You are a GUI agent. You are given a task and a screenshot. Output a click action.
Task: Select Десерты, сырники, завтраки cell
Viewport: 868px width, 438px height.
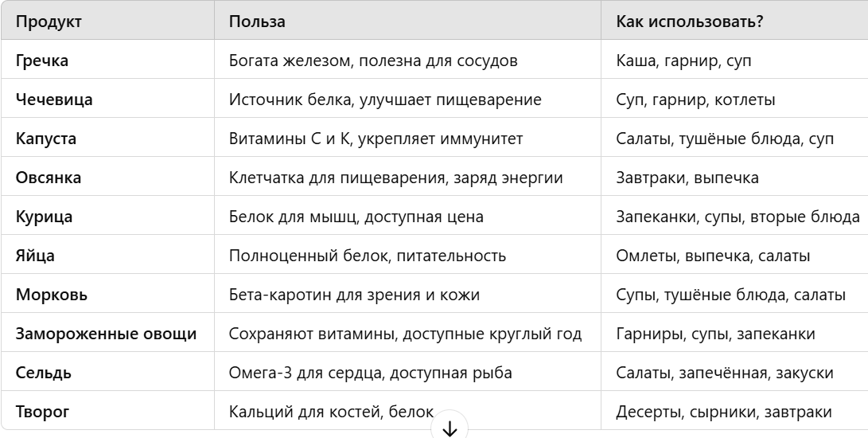[x=724, y=412]
